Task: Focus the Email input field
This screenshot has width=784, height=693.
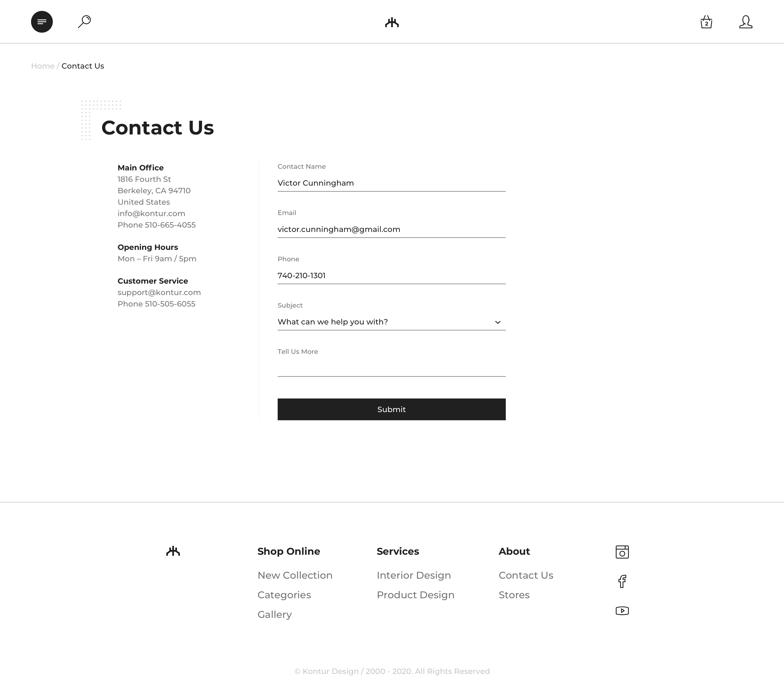Action: click(391, 229)
